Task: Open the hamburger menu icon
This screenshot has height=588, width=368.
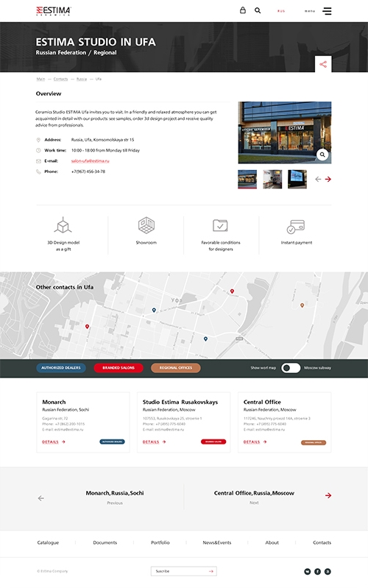Action: click(327, 11)
